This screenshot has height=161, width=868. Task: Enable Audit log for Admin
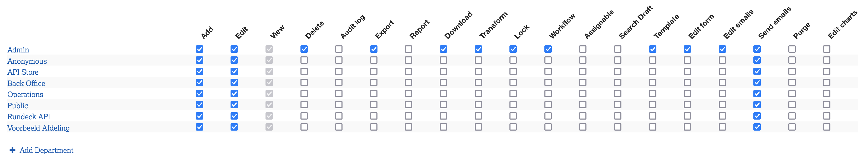(x=339, y=49)
